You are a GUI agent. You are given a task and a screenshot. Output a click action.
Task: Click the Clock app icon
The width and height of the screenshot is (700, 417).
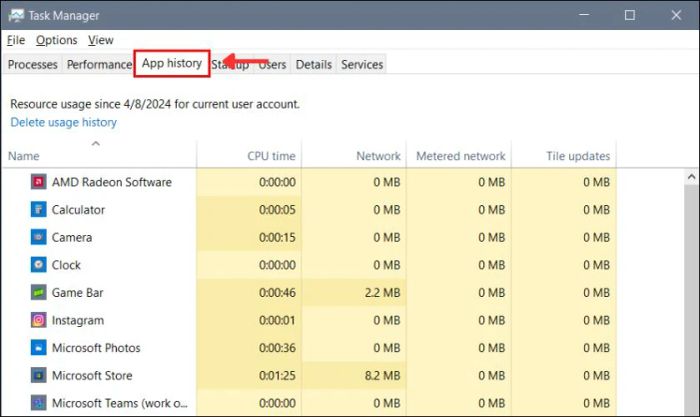click(x=38, y=265)
